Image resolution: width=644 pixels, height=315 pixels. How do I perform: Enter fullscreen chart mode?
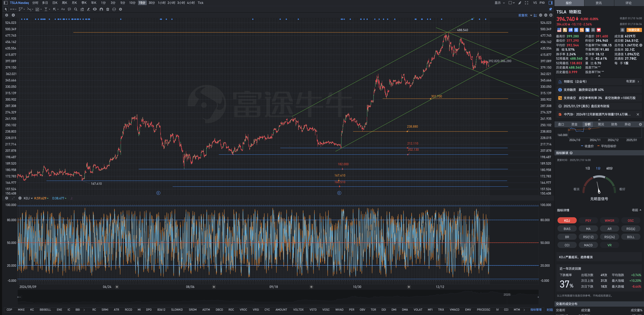click(x=527, y=3)
